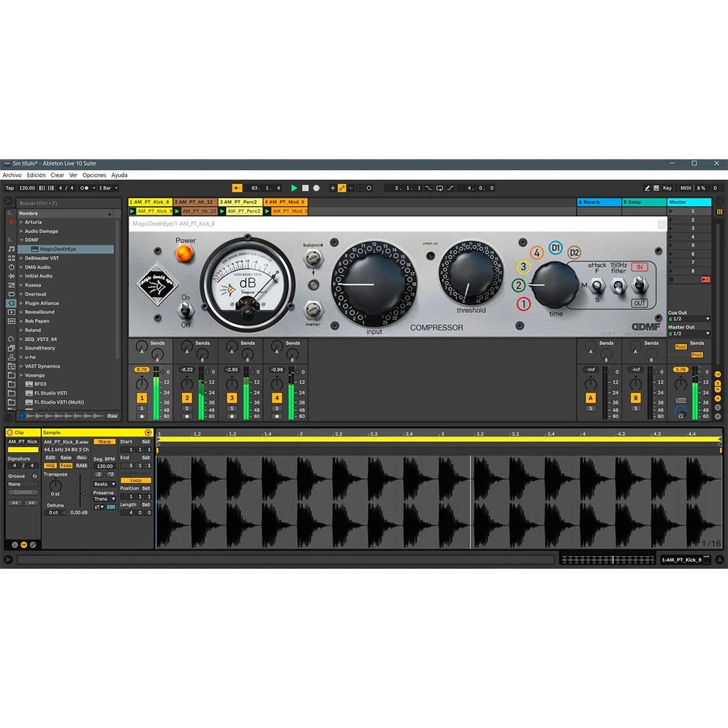
Task: Expand the Plugin Alliance folder
Action: click(21, 303)
